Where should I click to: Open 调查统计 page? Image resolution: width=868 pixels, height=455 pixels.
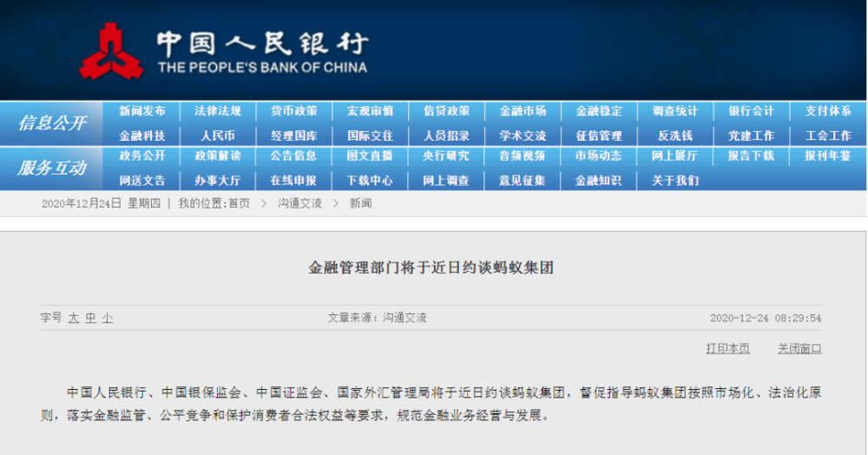[x=675, y=111]
